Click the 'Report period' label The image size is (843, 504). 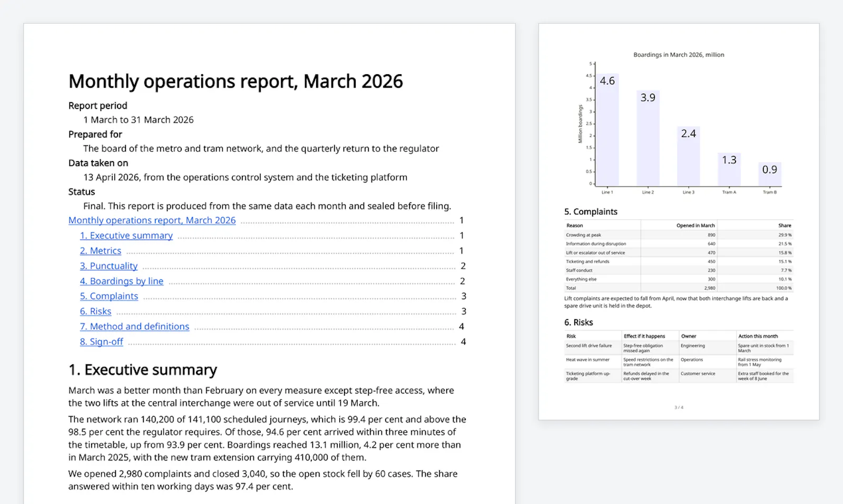pyautogui.click(x=98, y=105)
